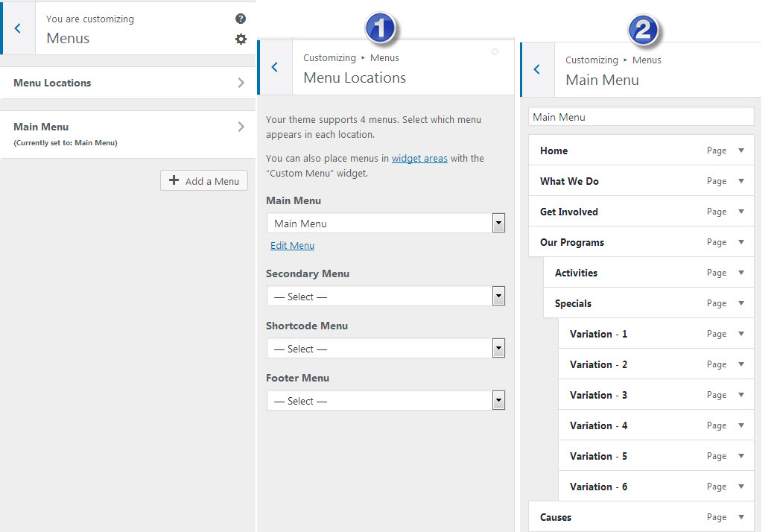
Task: Expand the Our Programs menu item
Action: click(x=740, y=242)
